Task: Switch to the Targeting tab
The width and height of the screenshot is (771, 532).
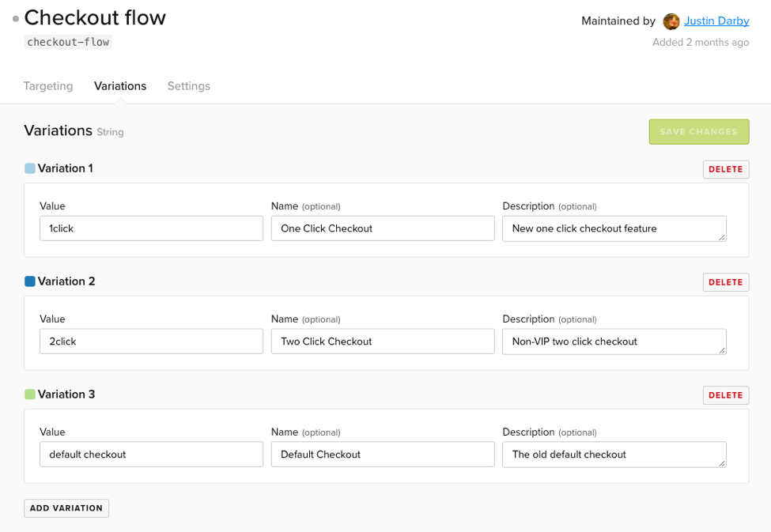Action: pos(47,86)
